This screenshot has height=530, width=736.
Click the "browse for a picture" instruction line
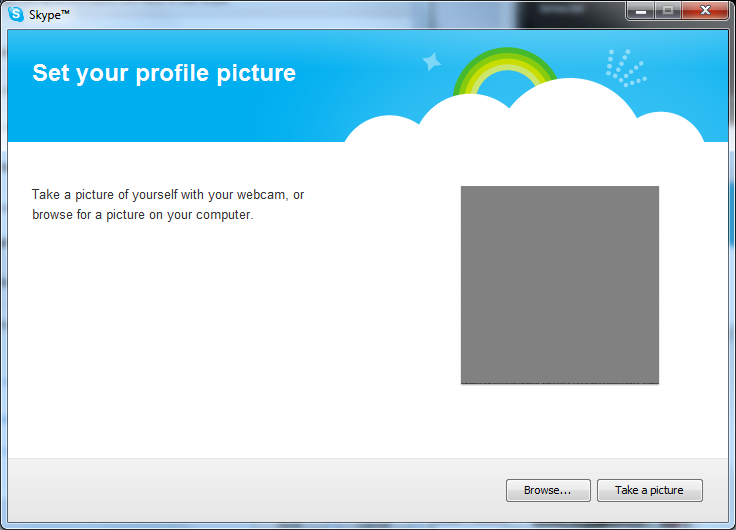point(142,214)
